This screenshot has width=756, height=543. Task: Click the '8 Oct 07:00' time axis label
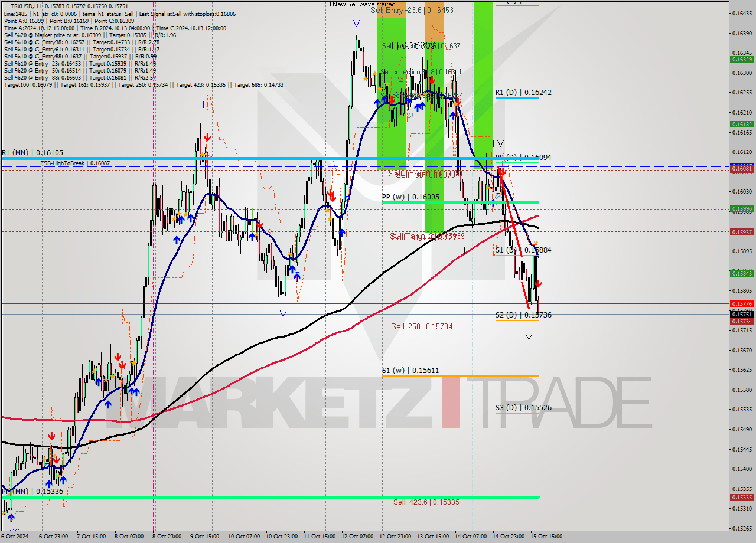(x=129, y=537)
